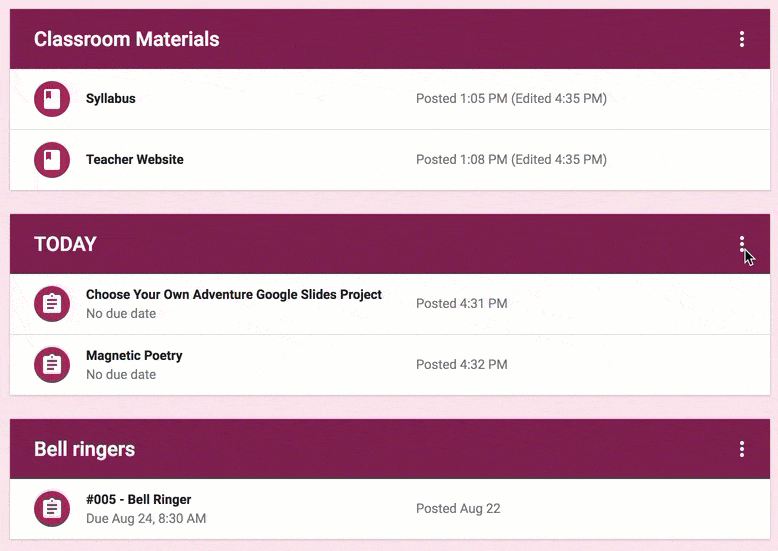778x551 pixels.
Task: Click the Magnetic Poetry assignment clipboard icon
Action: click(52, 365)
